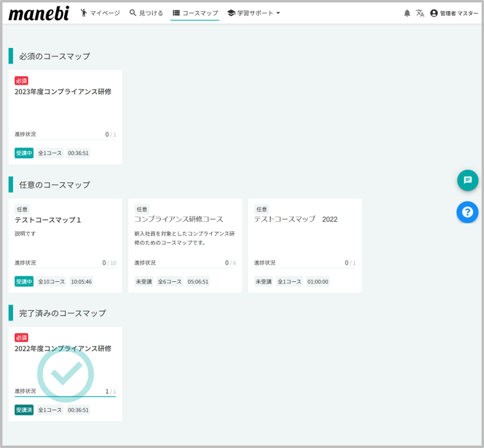Click the 10:05:46 duration tag

[81, 281]
